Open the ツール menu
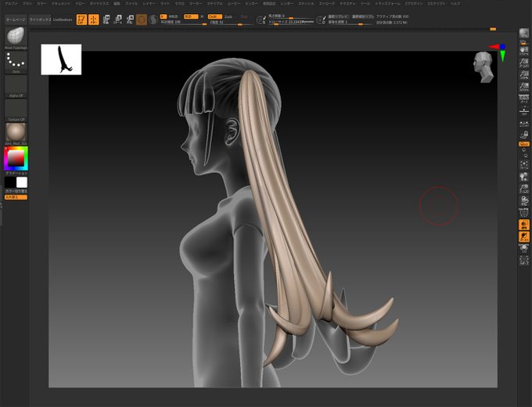This screenshot has width=532, height=407. pos(365,3)
